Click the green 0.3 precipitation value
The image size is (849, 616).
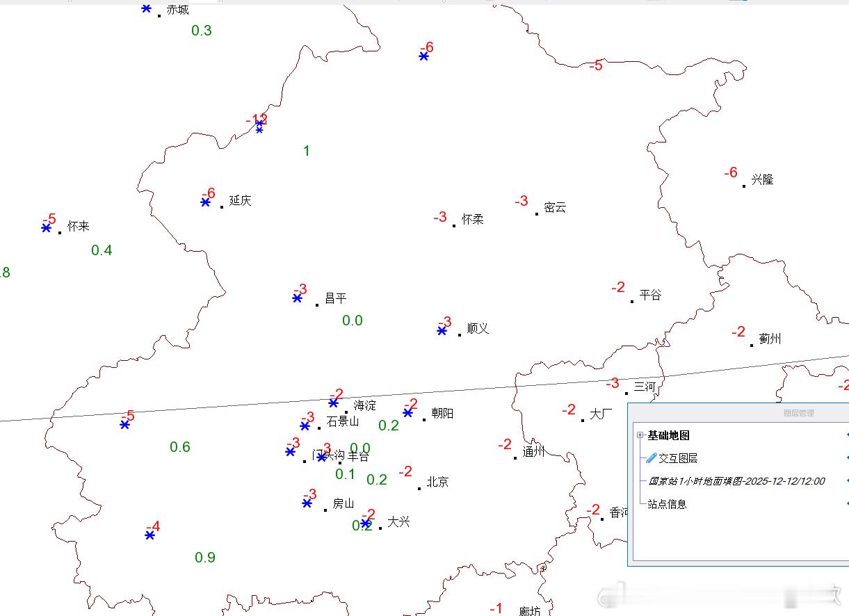[x=202, y=30]
